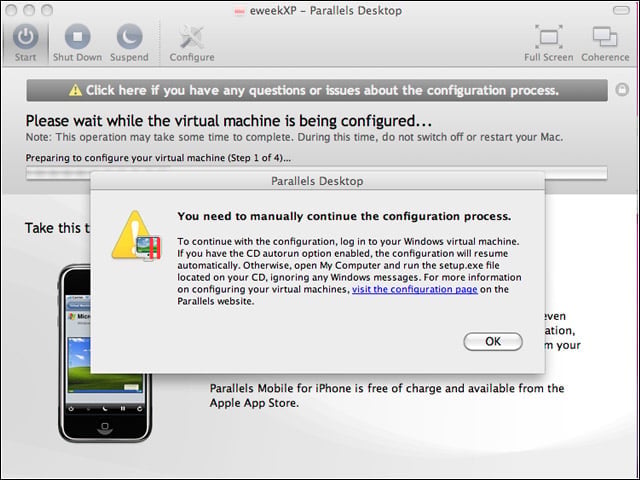Image resolution: width=640 pixels, height=480 pixels.
Task: Click the 'Note: This operation may take' text
Action: [x=294, y=137]
